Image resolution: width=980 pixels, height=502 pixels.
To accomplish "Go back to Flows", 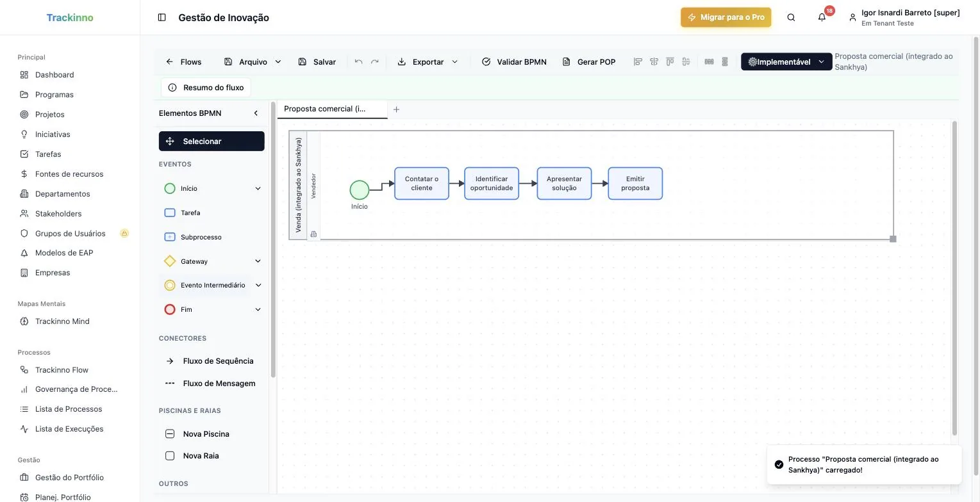I will (x=183, y=61).
